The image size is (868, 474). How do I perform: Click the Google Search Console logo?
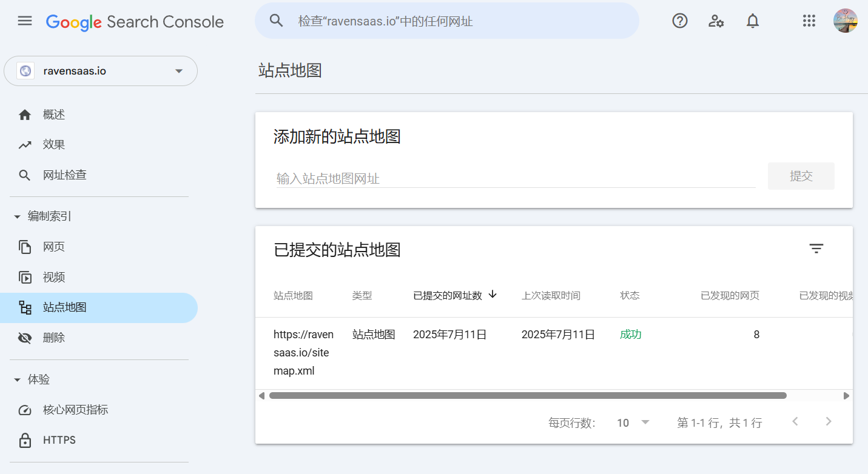coord(135,22)
